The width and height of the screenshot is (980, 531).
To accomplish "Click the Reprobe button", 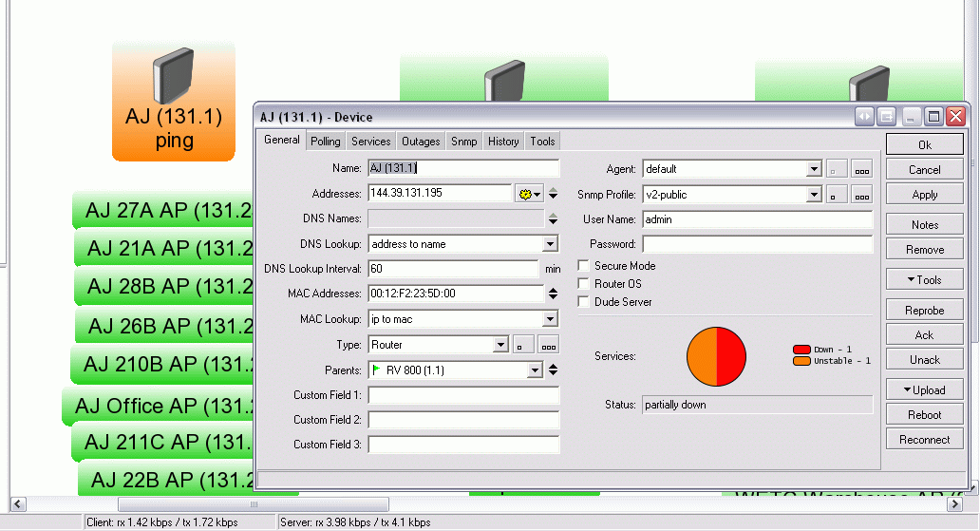I will [x=924, y=311].
